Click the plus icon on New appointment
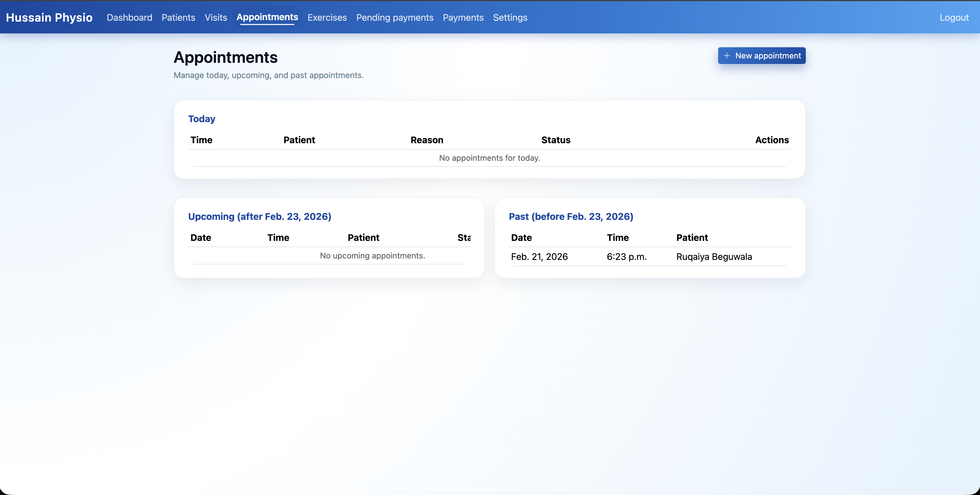Image resolution: width=980 pixels, height=495 pixels. tap(726, 56)
